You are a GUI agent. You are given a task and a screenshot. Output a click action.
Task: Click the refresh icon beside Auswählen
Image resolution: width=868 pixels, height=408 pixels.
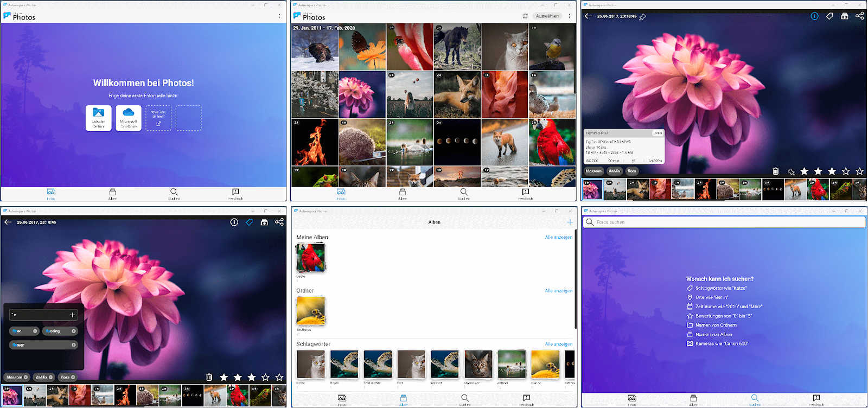coord(525,16)
